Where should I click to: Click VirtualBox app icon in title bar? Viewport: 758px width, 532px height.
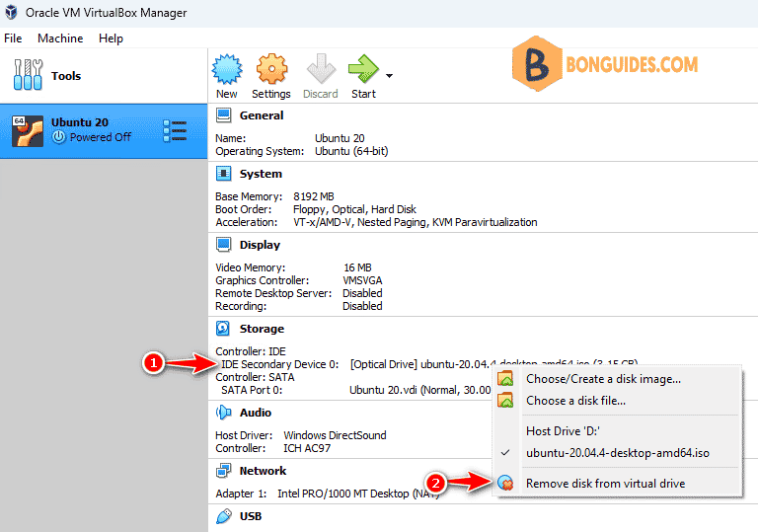tap(11, 13)
